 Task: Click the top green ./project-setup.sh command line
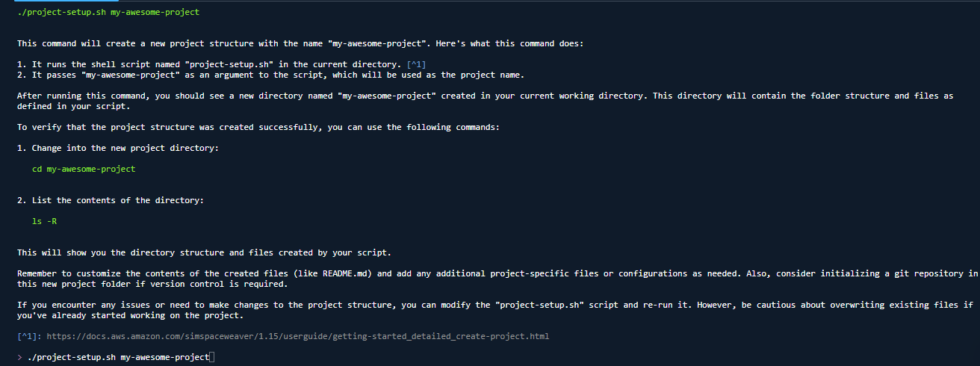108,12
